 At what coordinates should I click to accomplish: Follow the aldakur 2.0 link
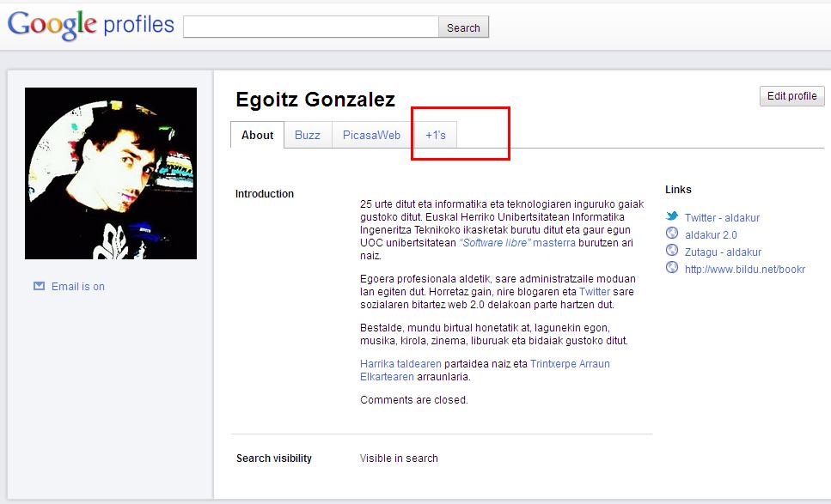(x=711, y=234)
